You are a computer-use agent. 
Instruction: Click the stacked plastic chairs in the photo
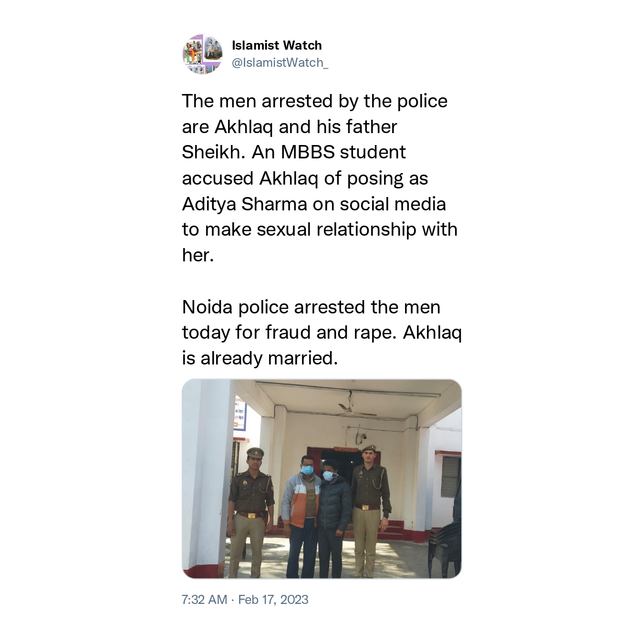tap(445, 547)
